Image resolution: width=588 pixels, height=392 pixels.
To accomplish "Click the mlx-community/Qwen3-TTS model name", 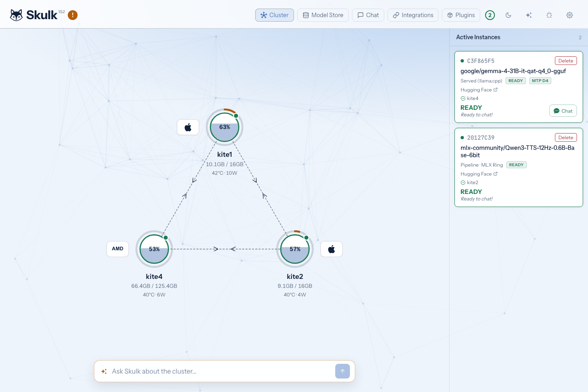I will pos(517,151).
